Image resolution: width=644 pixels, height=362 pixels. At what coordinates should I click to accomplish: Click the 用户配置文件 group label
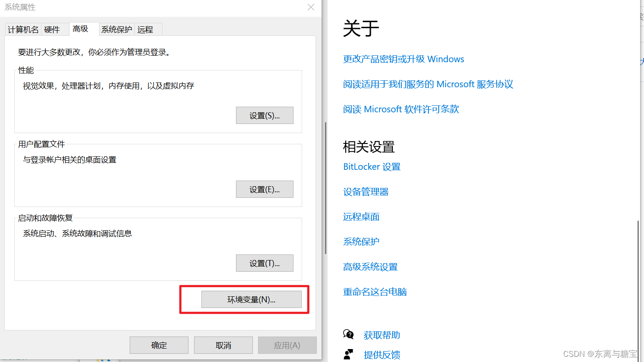pos(41,144)
